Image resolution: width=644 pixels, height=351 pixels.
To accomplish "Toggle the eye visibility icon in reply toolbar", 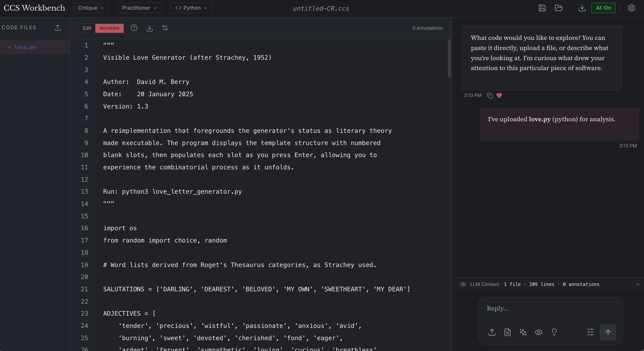I will click(x=539, y=332).
